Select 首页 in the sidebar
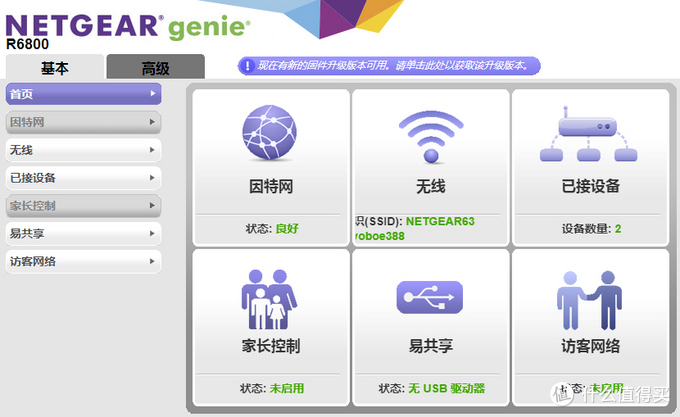Screen dimensions: 680x417 point(84,94)
